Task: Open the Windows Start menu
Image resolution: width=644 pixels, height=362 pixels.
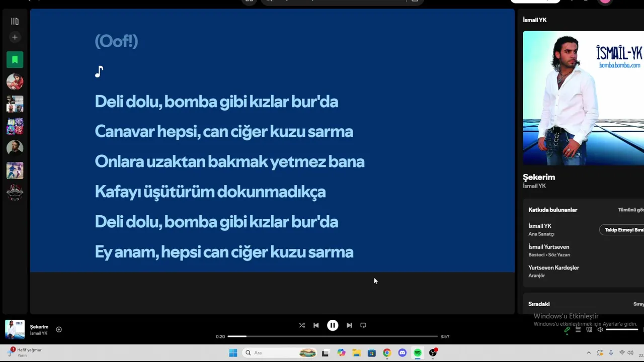Action: [233, 353]
